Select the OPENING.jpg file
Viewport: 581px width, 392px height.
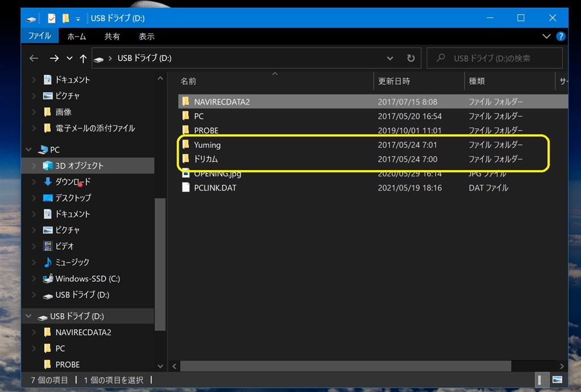coord(217,174)
